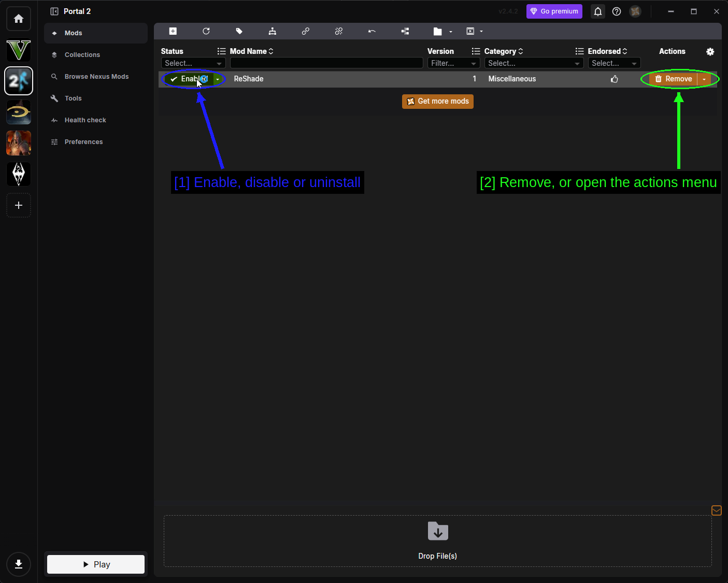Image resolution: width=728 pixels, height=583 pixels.
Task: Sort mods by Endorsed column
Action: click(607, 51)
